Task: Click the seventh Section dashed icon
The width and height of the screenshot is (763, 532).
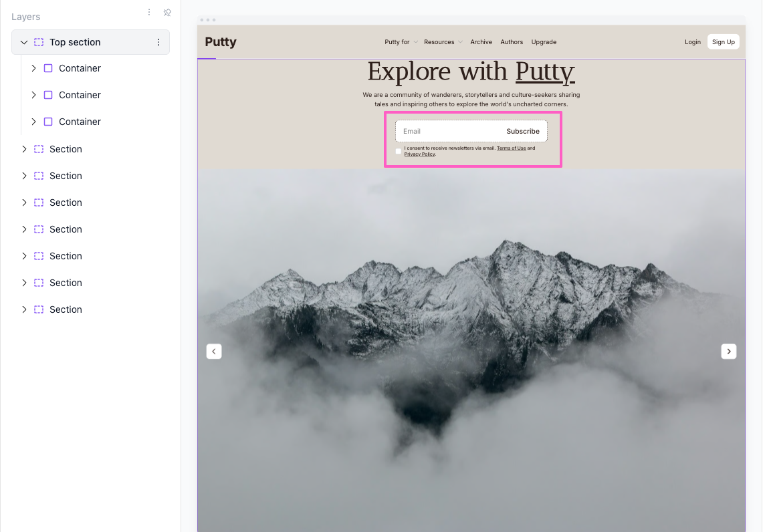Action: 38,309
